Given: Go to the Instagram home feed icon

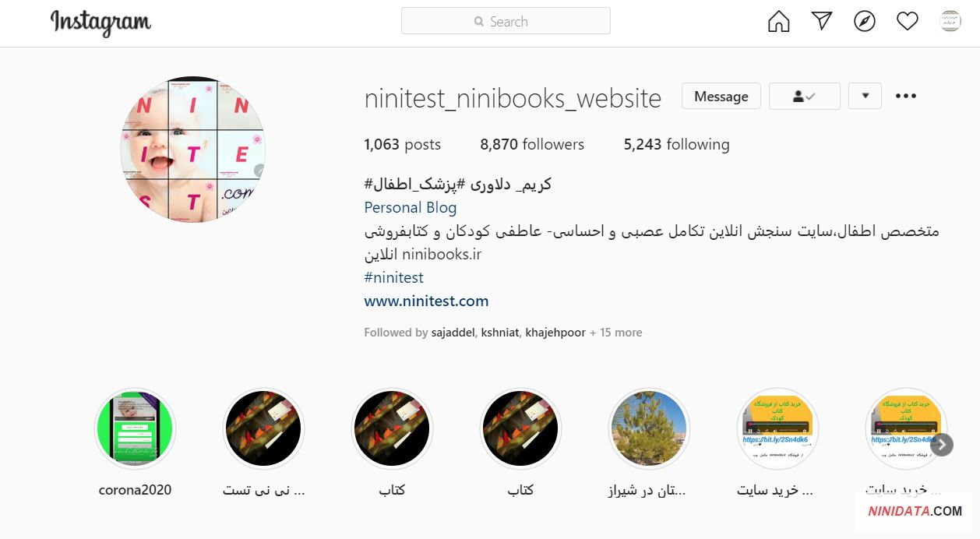Looking at the screenshot, I should point(778,22).
